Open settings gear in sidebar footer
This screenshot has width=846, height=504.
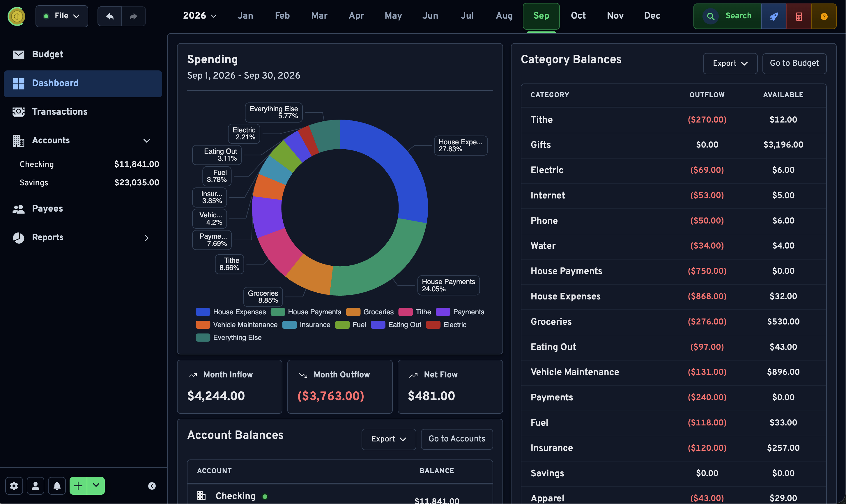coord(14,486)
